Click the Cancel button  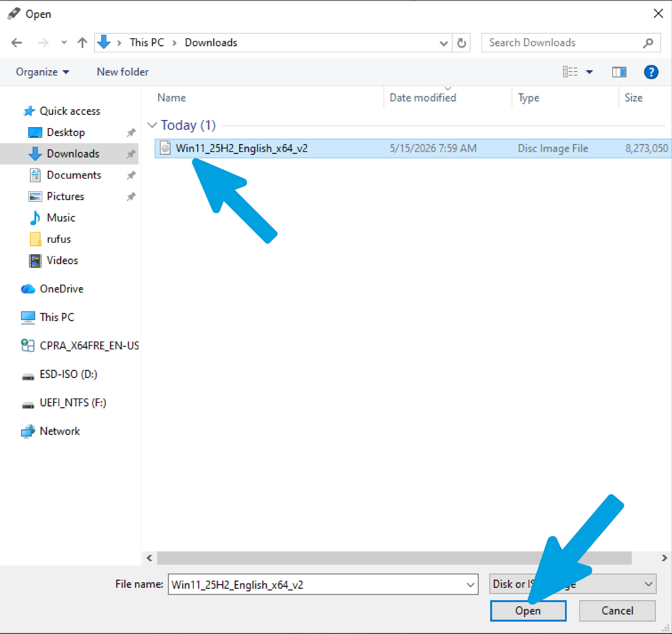(x=617, y=611)
